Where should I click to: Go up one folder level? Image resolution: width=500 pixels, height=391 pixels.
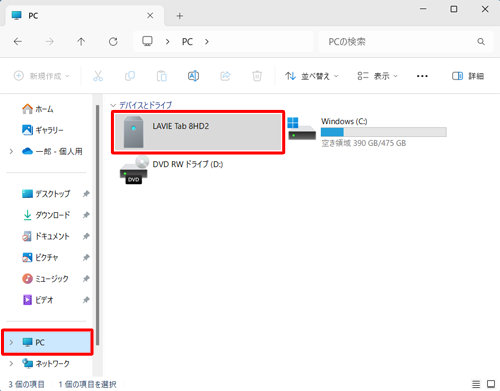(81, 42)
